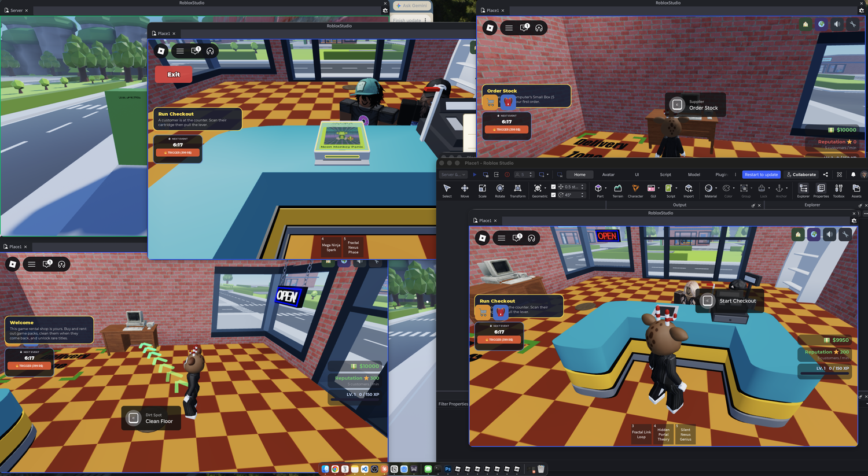Click the Character tool icon
This screenshot has height=476, width=868.
635,189
